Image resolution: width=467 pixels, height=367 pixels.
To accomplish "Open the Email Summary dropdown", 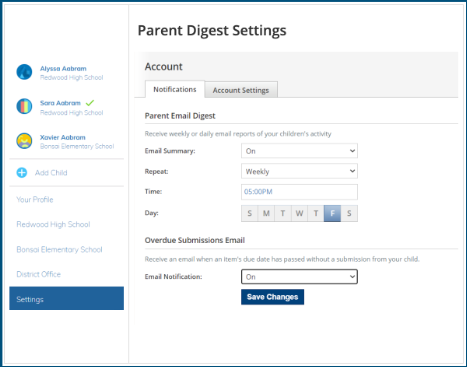I will click(299, 151).
